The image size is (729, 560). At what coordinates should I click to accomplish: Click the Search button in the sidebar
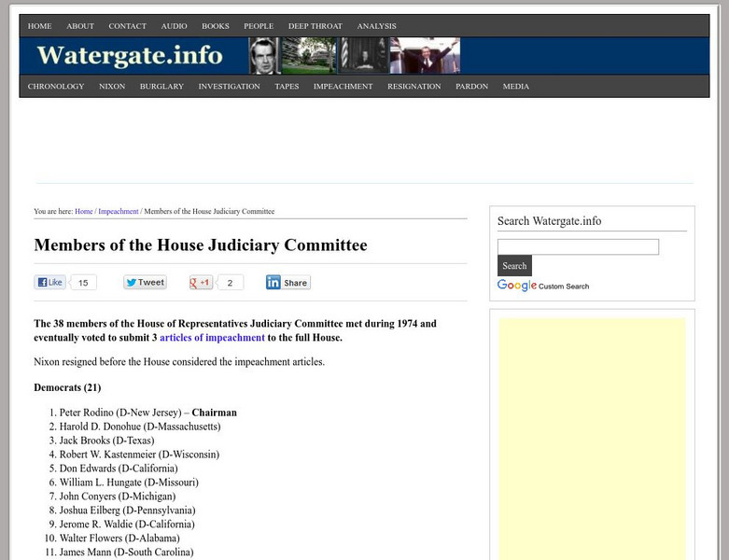point(514,266)
